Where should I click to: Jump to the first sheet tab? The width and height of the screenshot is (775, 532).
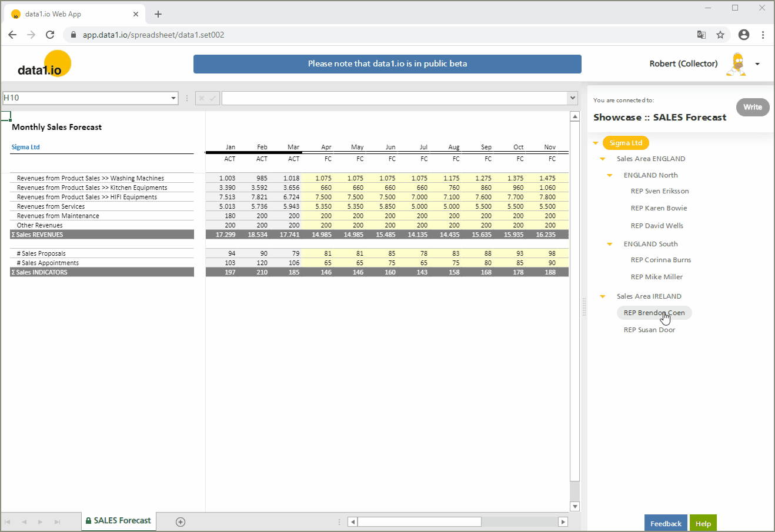(8, 522)
